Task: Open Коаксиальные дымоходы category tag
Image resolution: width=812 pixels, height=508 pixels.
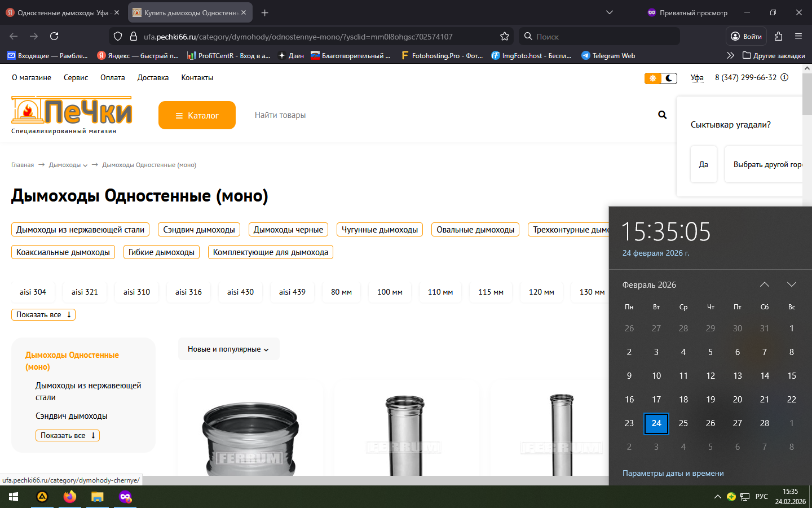Action: point(63,252)
